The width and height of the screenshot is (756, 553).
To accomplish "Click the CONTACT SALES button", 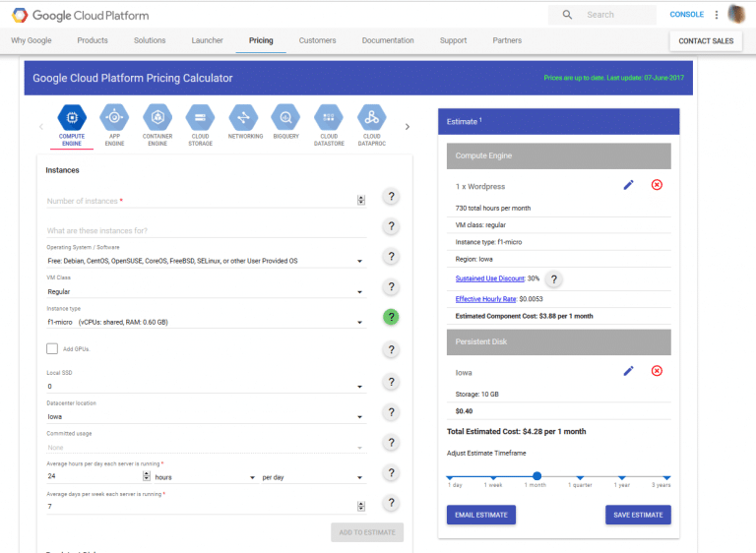I will click(x=706, y=41).
